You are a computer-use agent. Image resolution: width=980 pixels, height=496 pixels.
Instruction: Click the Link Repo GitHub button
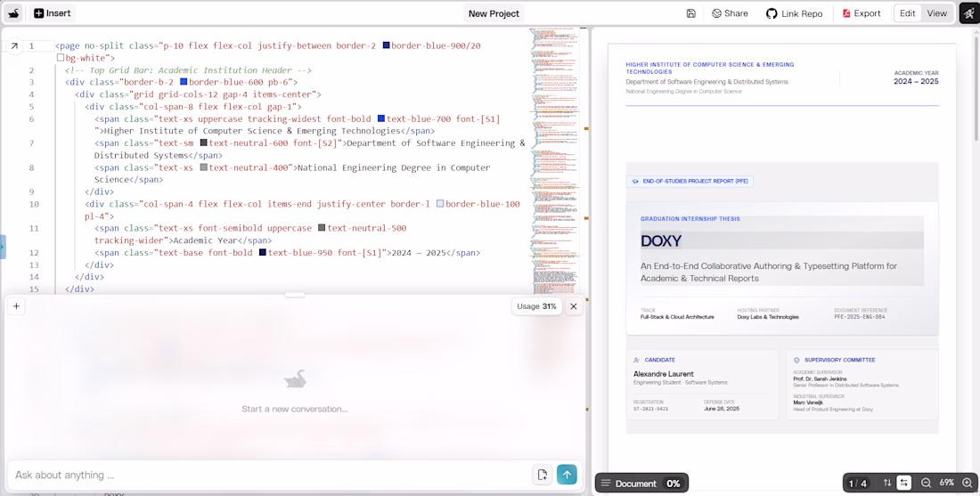click(x=795, y=13)
